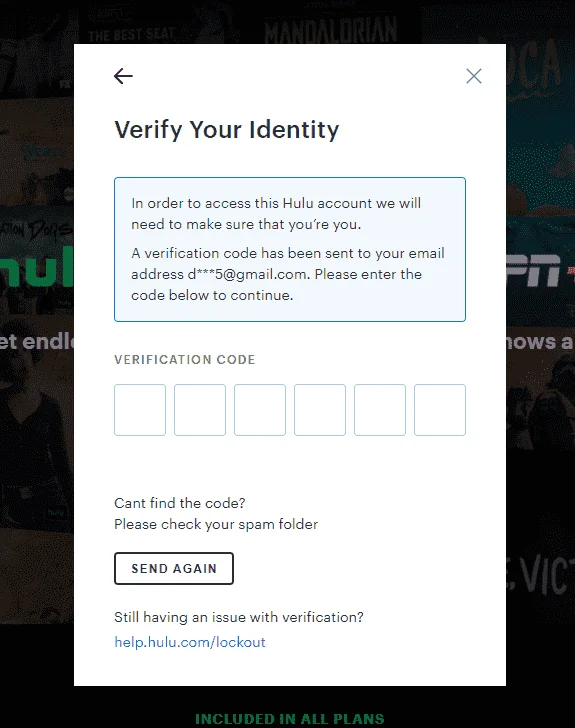Select the last verification code box
Viewport: 575px width, 728px height.
439,410
